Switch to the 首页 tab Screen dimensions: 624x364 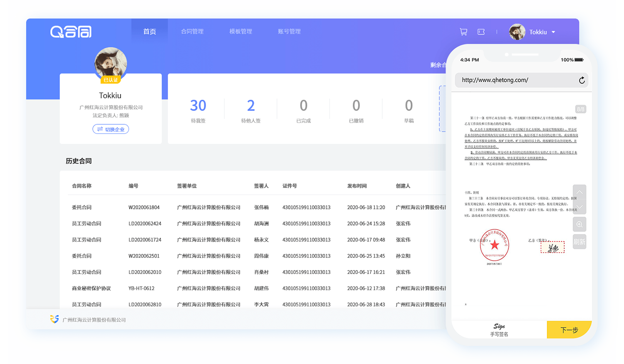point(150,32)
